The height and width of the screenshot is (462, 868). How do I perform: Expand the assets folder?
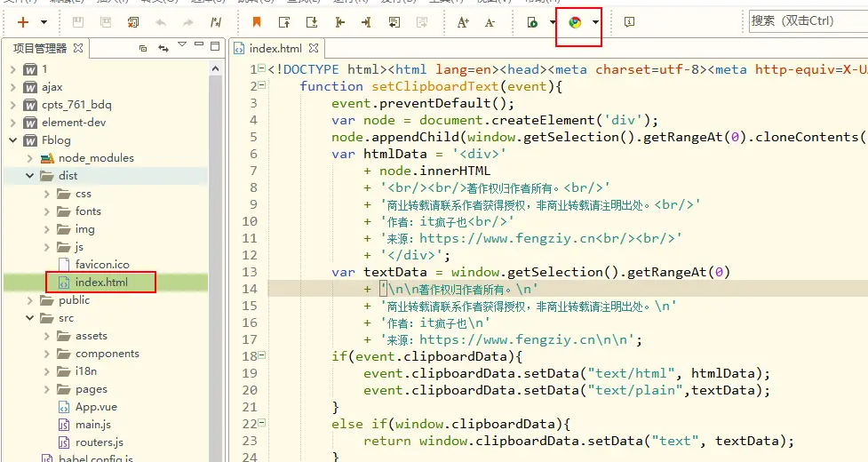coord(47,336)
